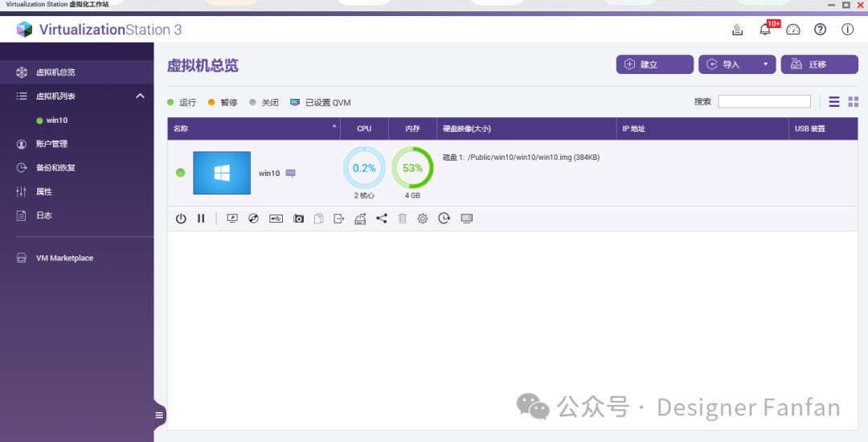Switch to list view mode
868x442 pixels.
(834, 102)
